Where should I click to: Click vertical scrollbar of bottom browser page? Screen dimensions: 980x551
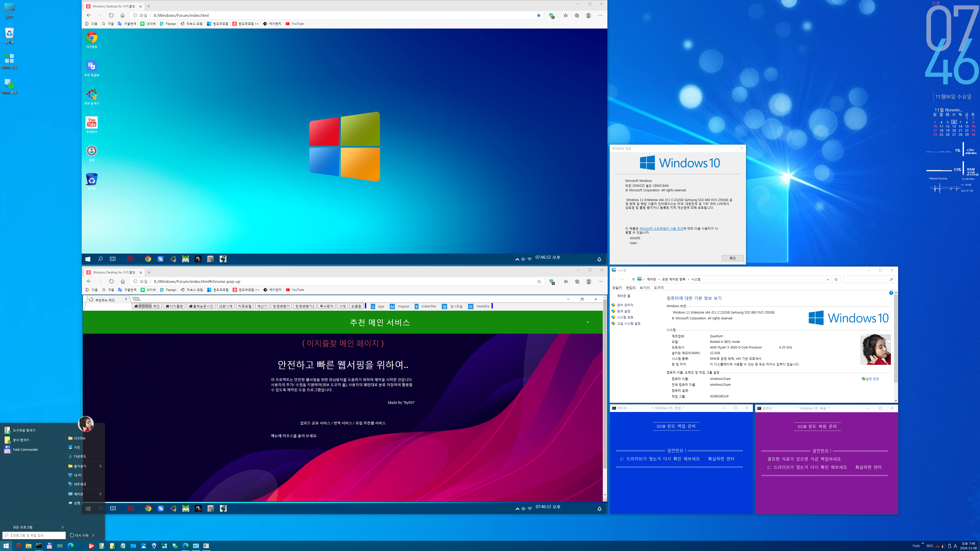pyautogui.click(x=605, y=384)
